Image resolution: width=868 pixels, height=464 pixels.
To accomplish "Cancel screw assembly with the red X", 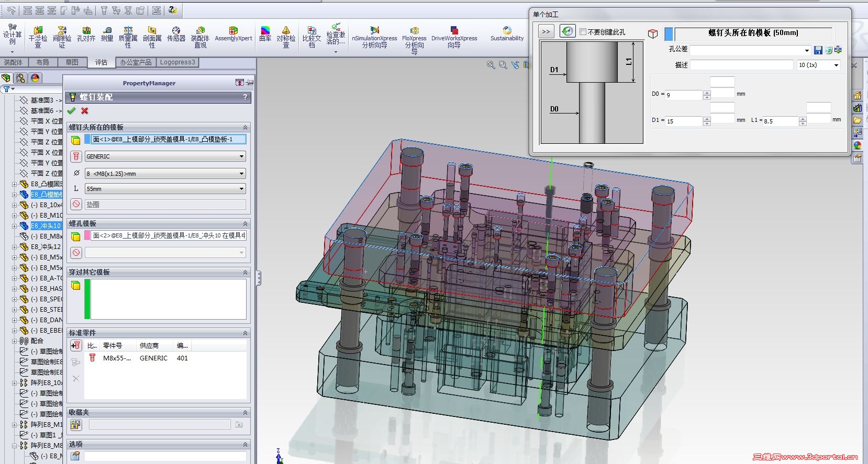I will point(85,111).
